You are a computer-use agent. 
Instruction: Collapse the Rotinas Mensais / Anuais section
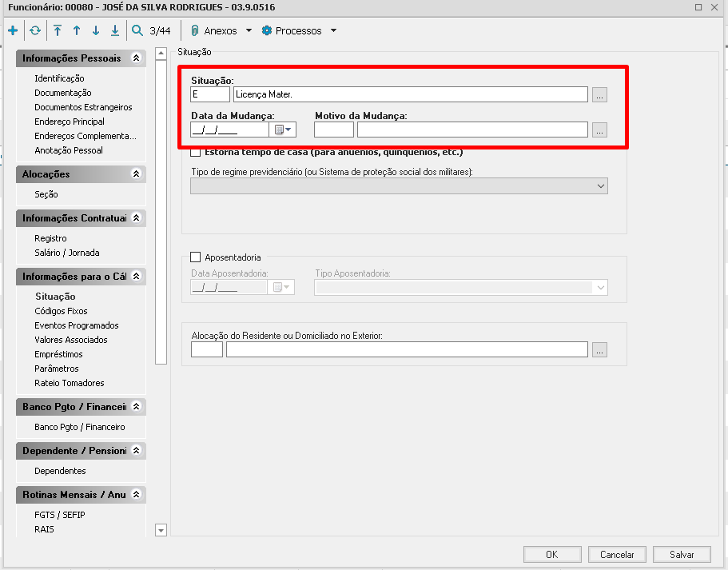pyautogui.click(x=136, y=494)
